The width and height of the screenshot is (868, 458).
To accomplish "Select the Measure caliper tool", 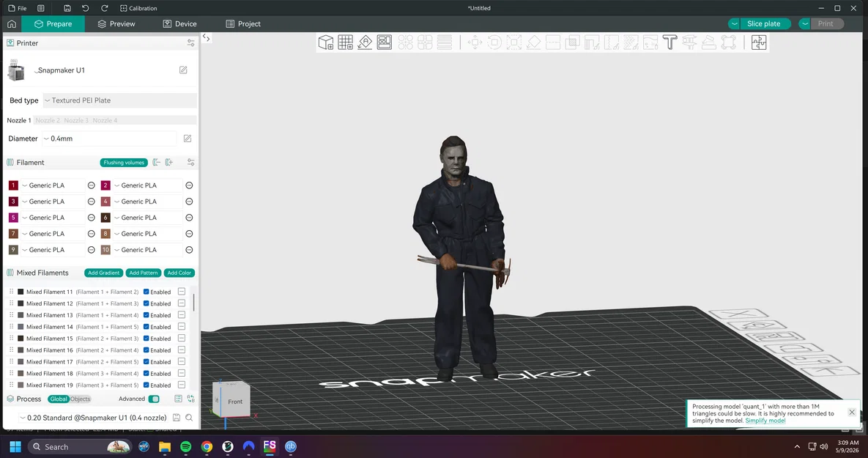I will click(689, 43).
